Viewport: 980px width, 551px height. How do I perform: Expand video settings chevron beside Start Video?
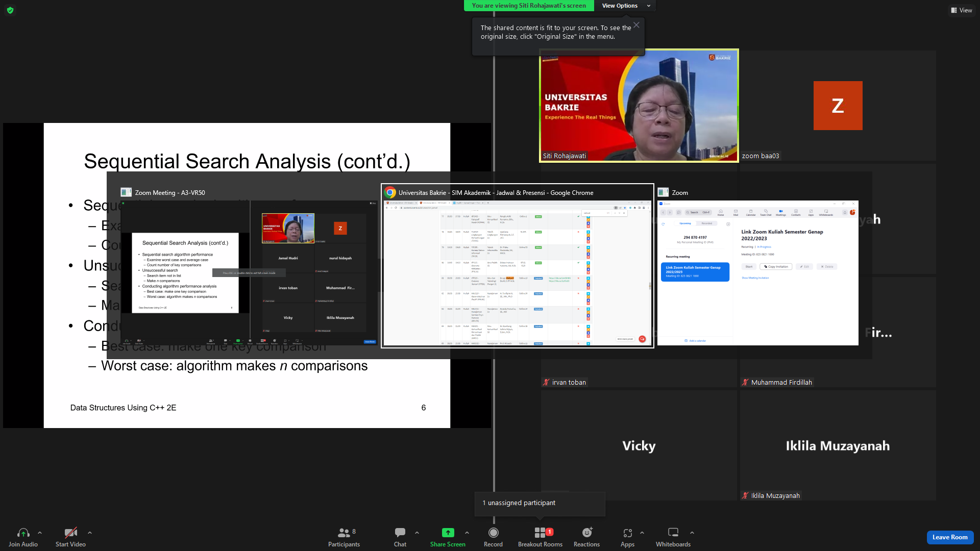pos(90,533)
